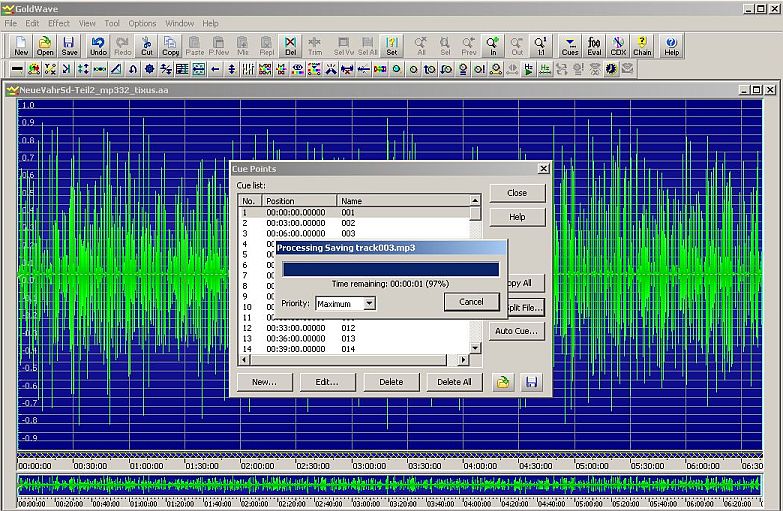Open the Cues tool in the toolbar
Image resolution: width=783 pixels, height=511 pixels.
pyautogui.click(x=570, y=46)
